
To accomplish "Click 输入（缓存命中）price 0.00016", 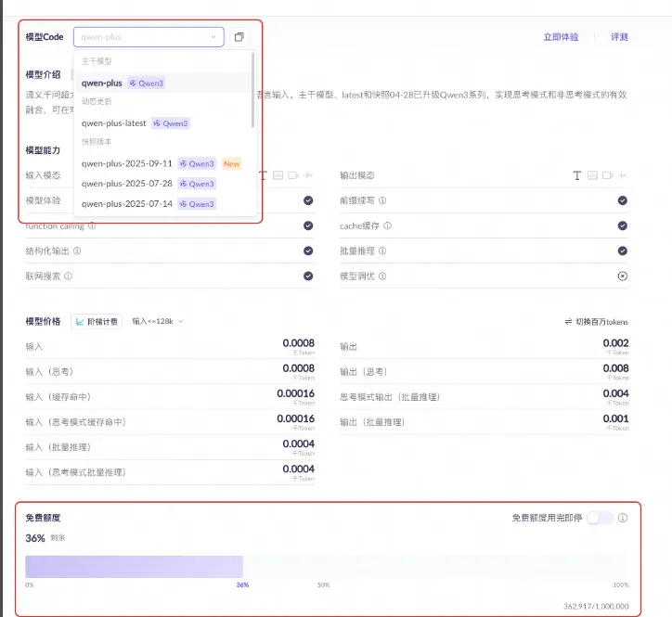I will (296, 393).
